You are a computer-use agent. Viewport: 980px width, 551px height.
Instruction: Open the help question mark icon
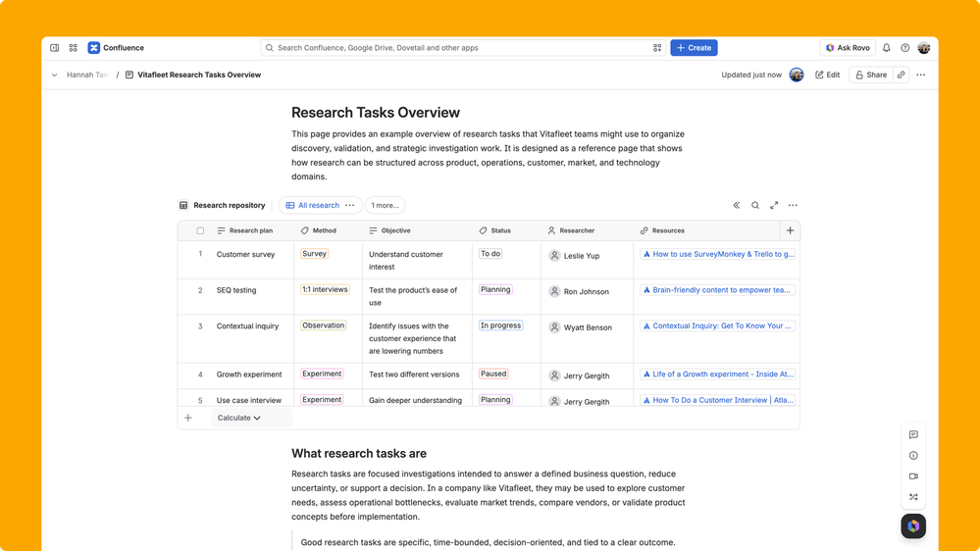905,47
